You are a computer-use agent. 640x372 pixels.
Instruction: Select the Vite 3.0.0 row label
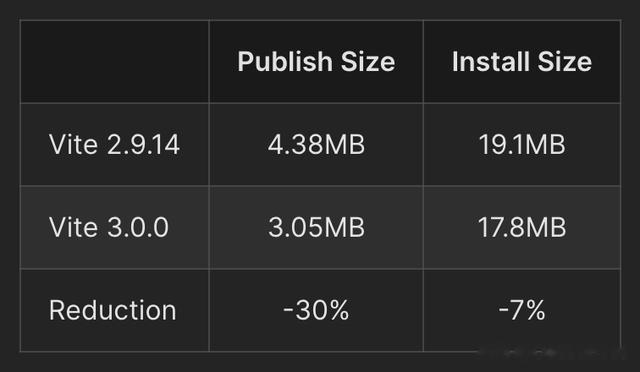coord(109,227)
